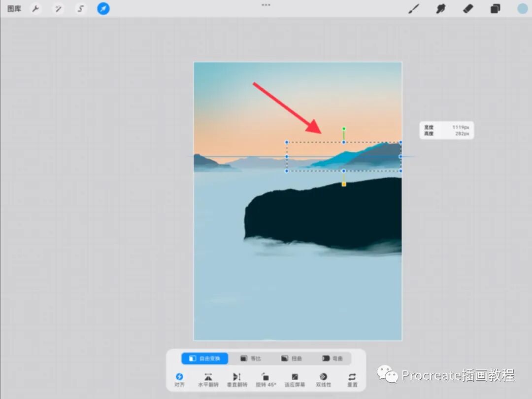Image resolution: width=532 pixels, height=399 pixels.
Task: Switch to Uniform (等比) transform mode
Action: tap(251, 358)
